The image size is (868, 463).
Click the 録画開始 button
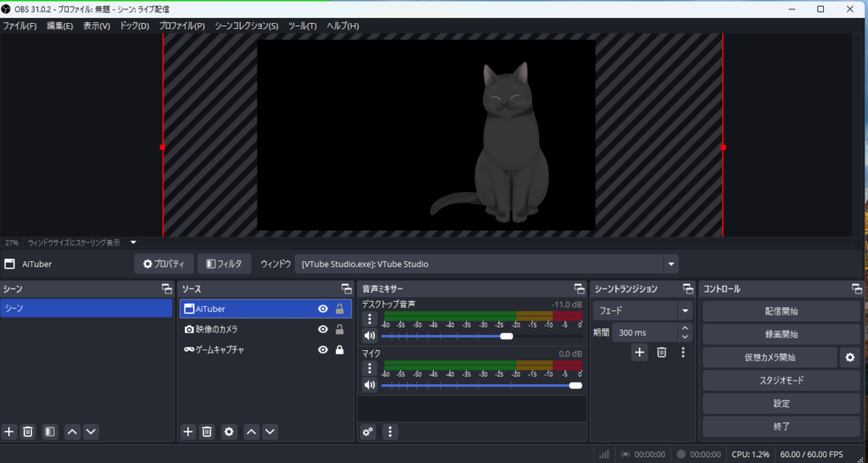781,335
